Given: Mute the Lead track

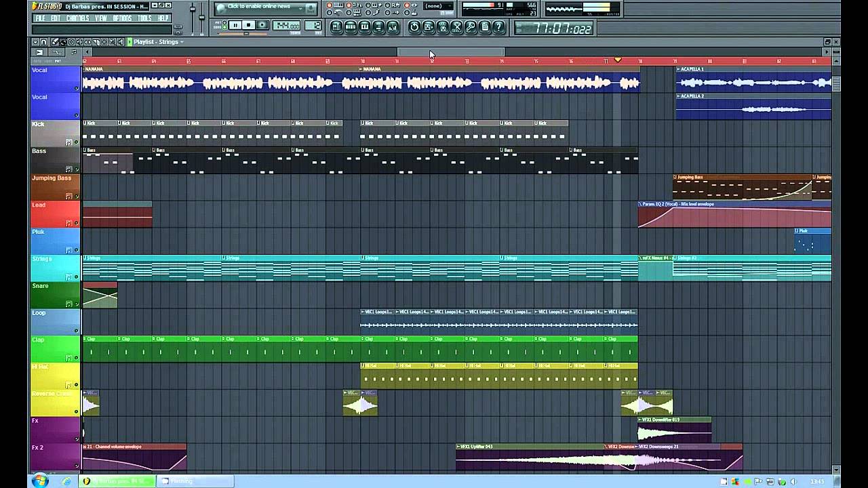Looking at the screenshot, I should 77,223.
